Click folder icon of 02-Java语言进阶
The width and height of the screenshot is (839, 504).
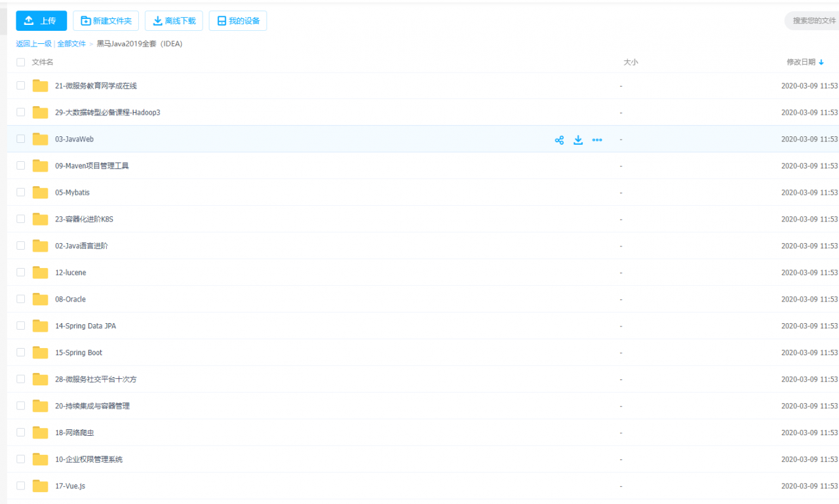(x=41, y=246)
